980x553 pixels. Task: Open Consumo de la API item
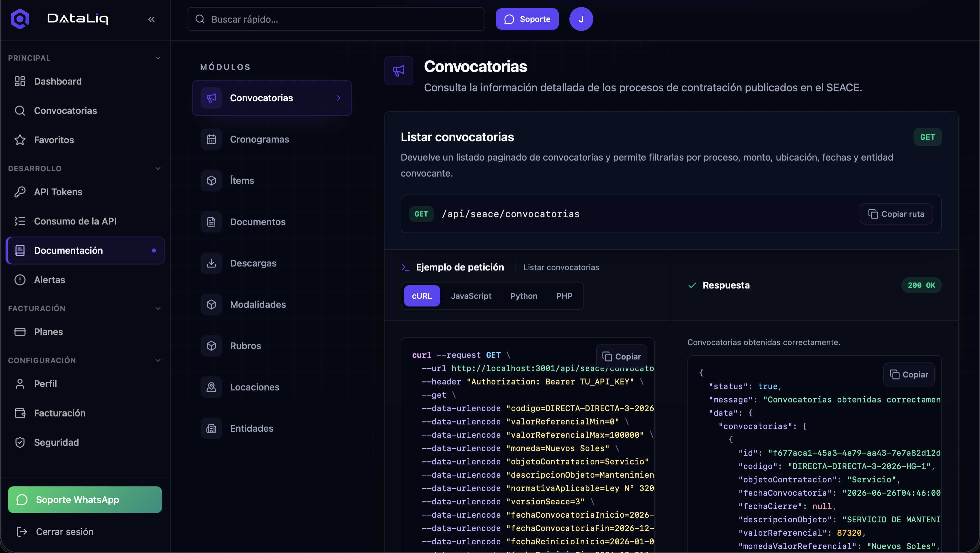coord(85,221)
